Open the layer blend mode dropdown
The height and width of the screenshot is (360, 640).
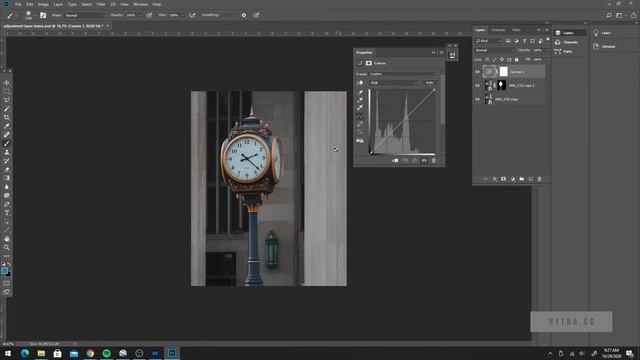pyautogui.click(x=495, y=50)
